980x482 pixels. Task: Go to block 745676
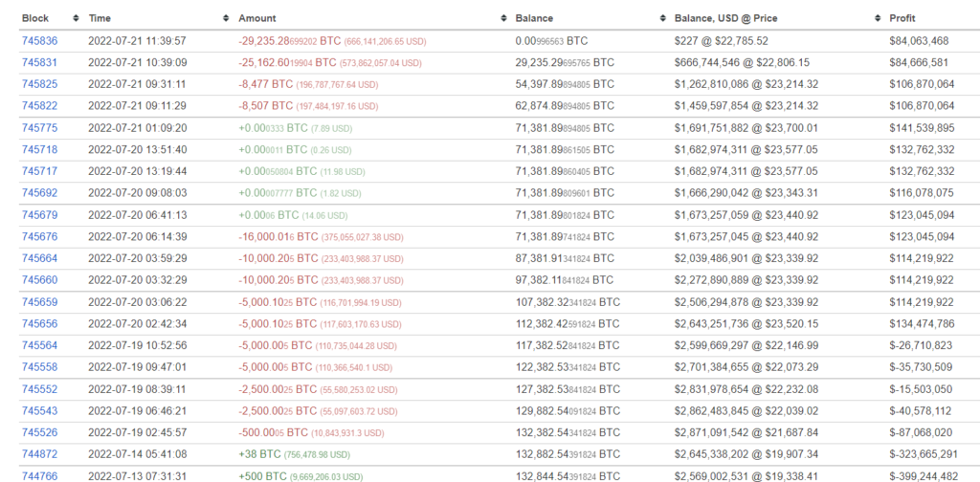point(39,237)
